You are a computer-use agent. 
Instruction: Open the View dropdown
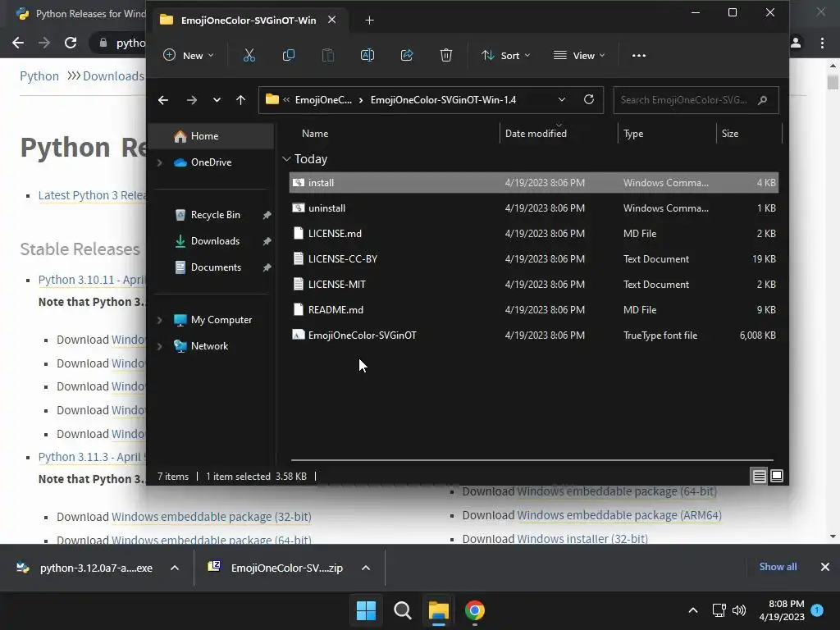(580, 55)
